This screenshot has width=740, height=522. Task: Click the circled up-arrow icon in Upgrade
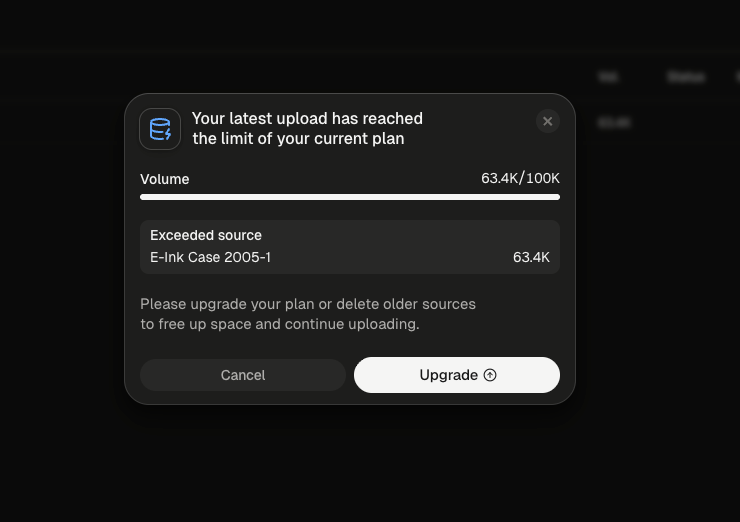490,375
